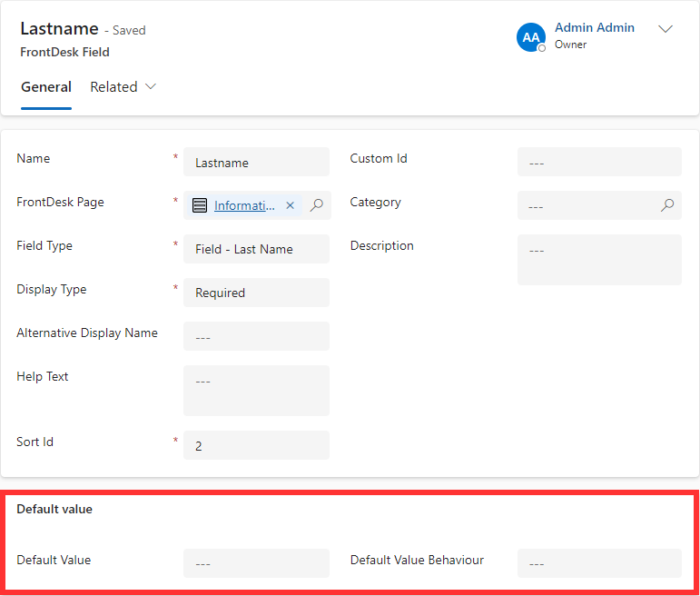This screenshot has height=596, width=700.
Task: Click the page record icon beside Information link
Action: point(200,205)
